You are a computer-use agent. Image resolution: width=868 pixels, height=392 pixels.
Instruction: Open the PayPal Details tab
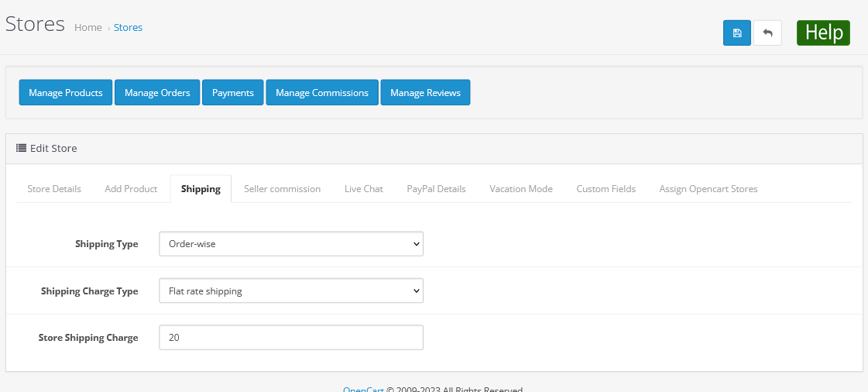(436, 189)
